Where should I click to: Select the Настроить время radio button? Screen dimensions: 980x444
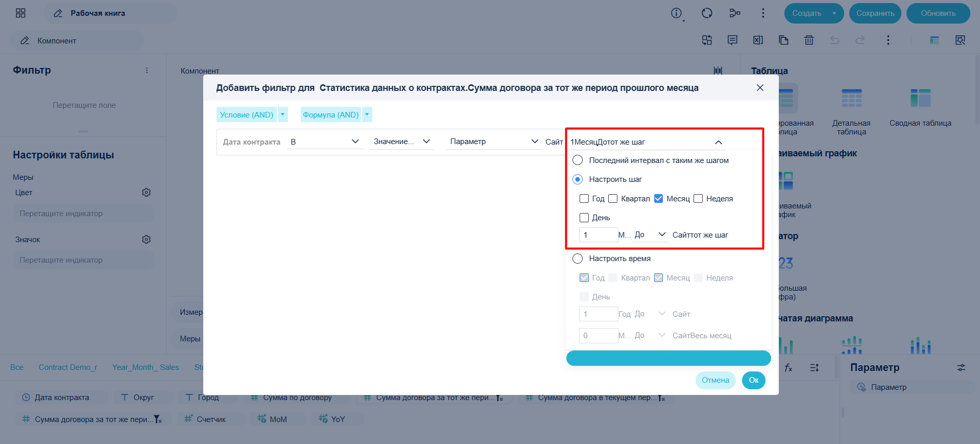point(578,259)
